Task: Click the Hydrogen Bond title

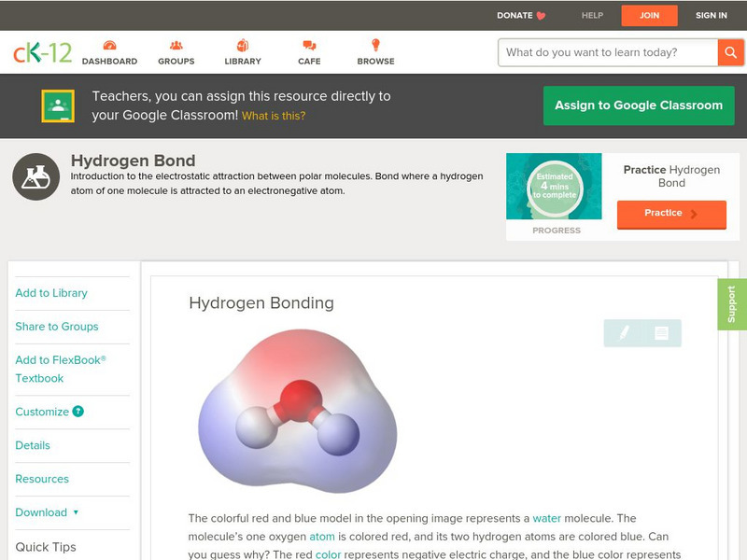Action: tap(133, 161)
